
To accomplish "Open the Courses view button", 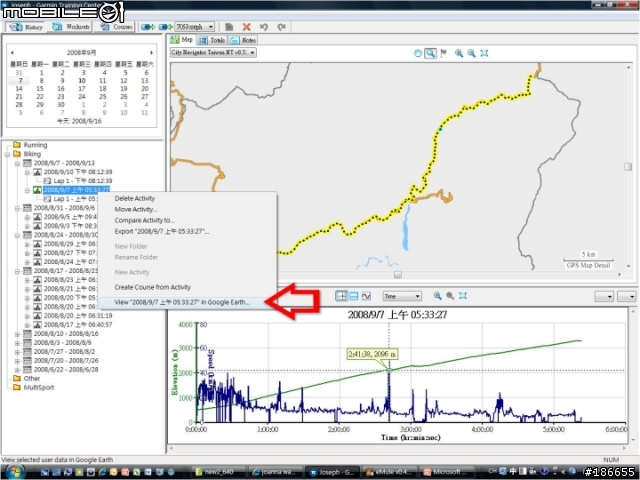I will coord(117,27).
